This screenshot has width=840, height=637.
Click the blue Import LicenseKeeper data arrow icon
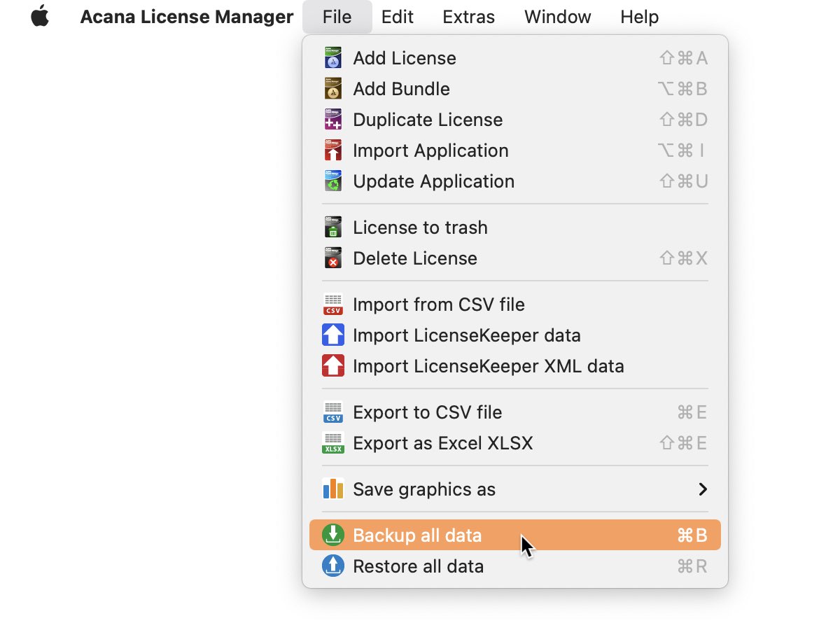[333, 335]
